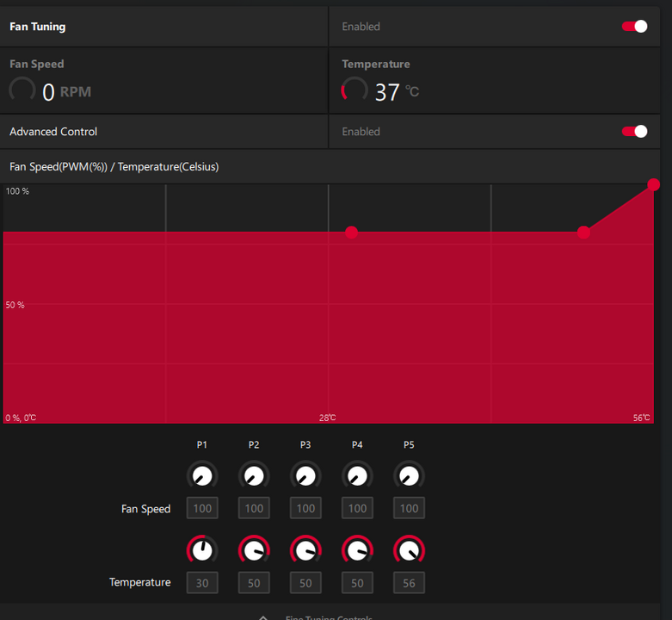The width and height of the screenshot is (672, 620).
Task: Select the P4 fan speed value field
Action: pos(357,508)
